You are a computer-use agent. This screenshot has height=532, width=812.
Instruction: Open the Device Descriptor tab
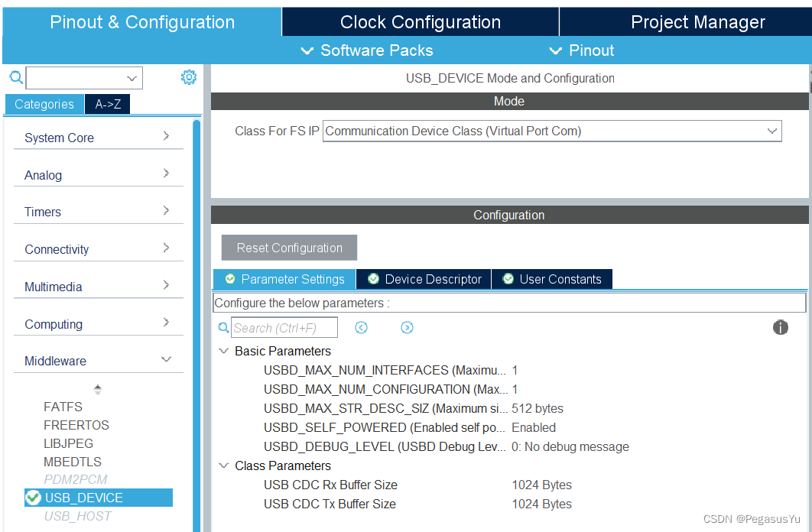(x=424, y=279)
